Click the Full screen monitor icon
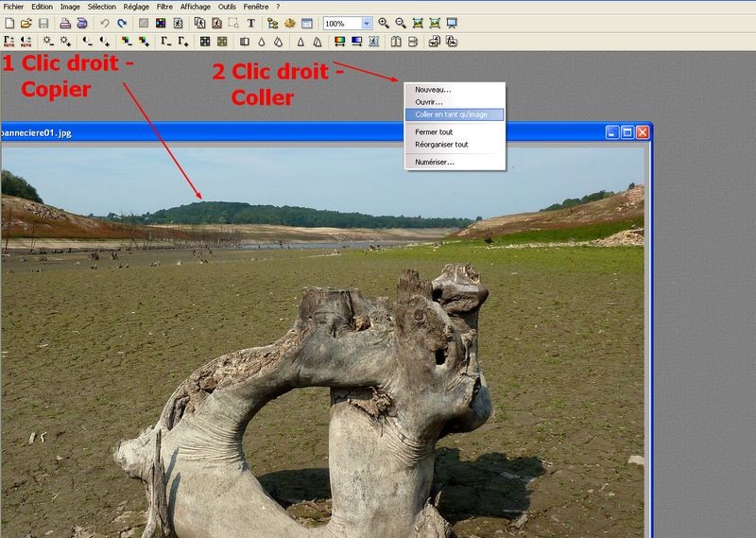Screen dimensions: 756x538 452,23
